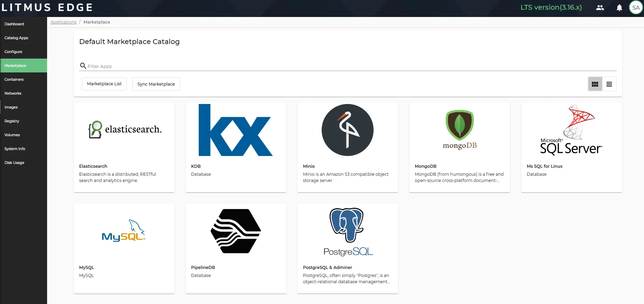Click the Marketplace List button
Screen dimensions: 644x304
pos(104,84)
